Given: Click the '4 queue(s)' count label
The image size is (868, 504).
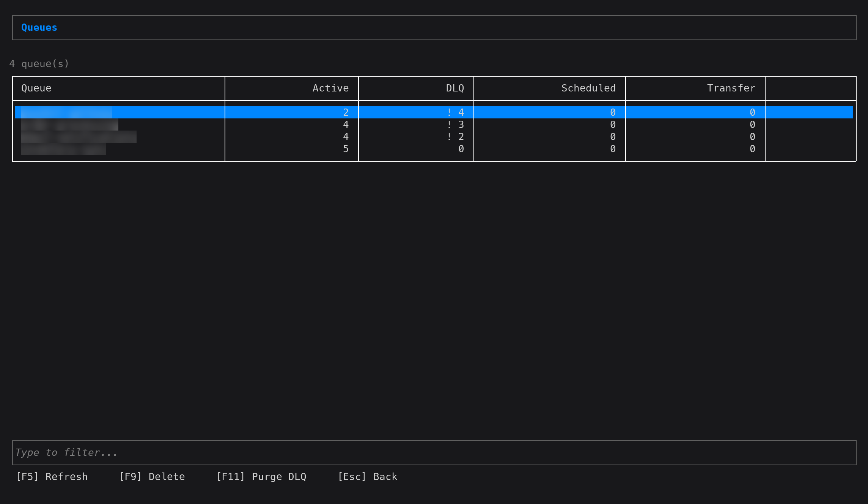Looking at the screenshot, I should (x=39, y=64).
